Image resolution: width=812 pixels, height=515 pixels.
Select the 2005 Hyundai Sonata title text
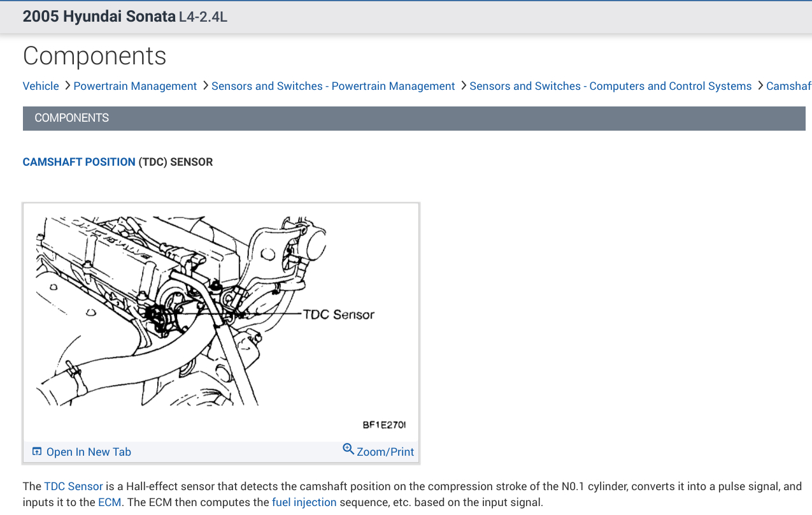(99, 17)
